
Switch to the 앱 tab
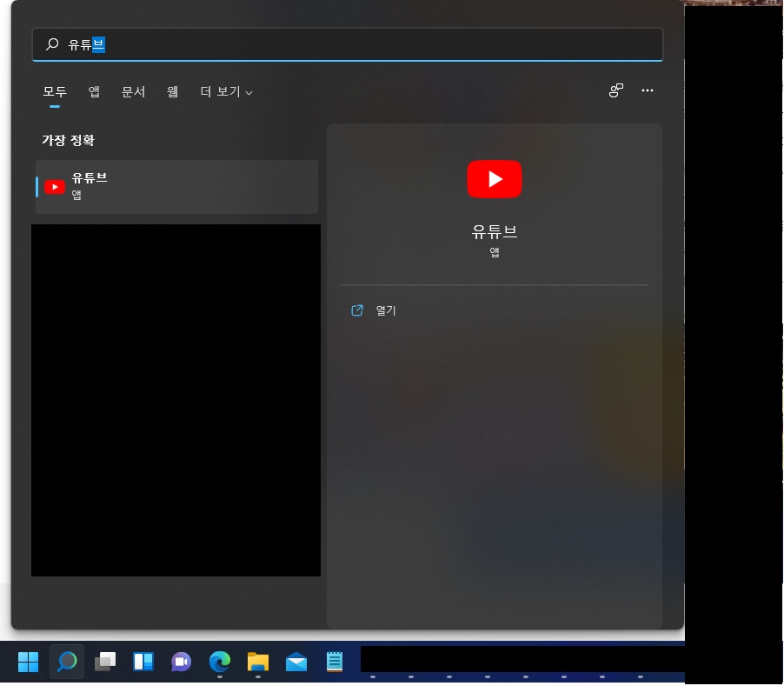pos(94,91)
